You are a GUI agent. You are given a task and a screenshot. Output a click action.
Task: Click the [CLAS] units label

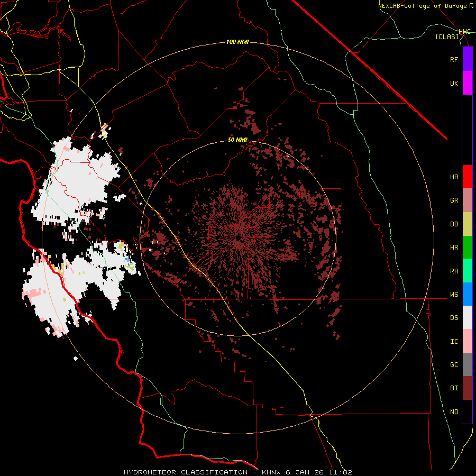point(447,36)
